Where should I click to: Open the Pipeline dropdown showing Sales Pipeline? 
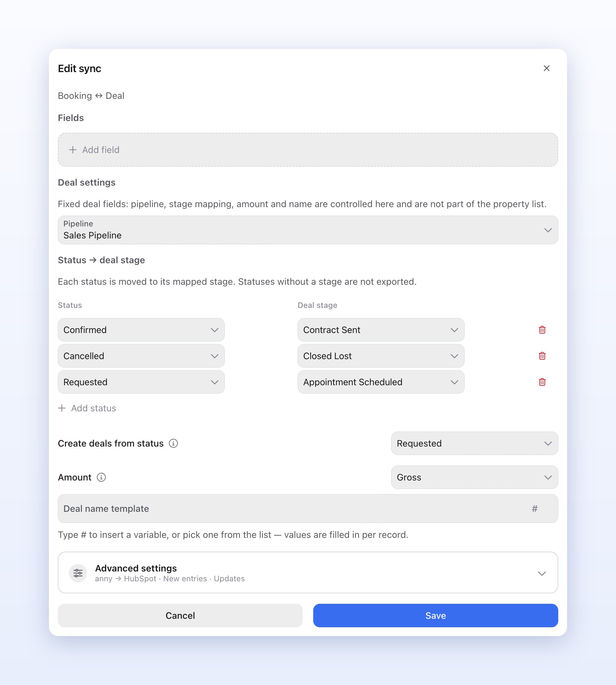coord(308,230)
